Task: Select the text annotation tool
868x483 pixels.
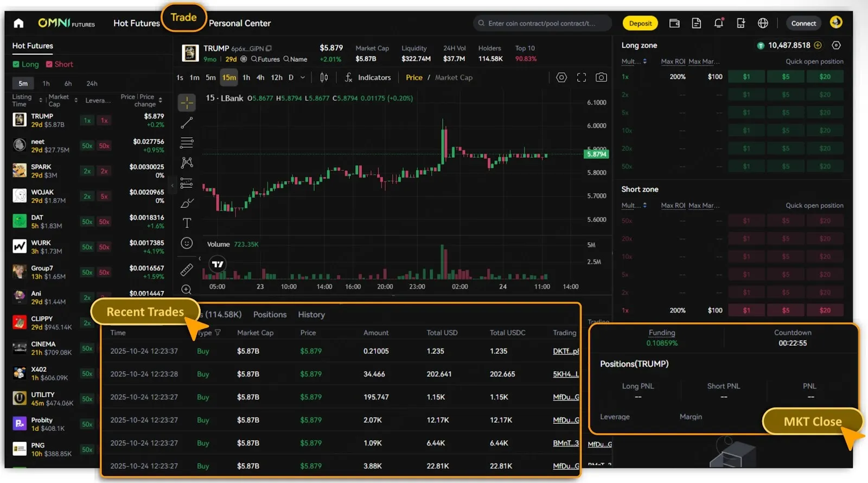Action: tap(187, 223)
